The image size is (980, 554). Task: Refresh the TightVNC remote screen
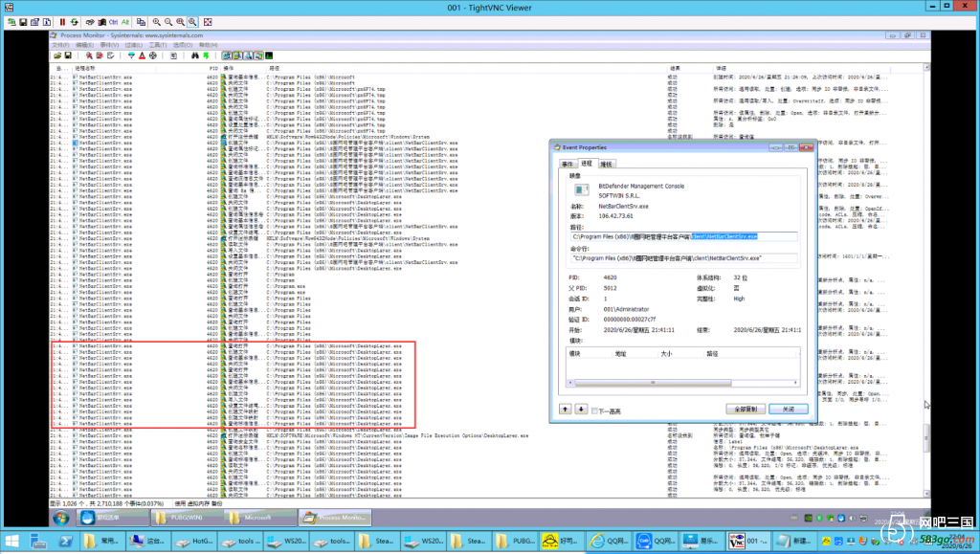[74, 22]
